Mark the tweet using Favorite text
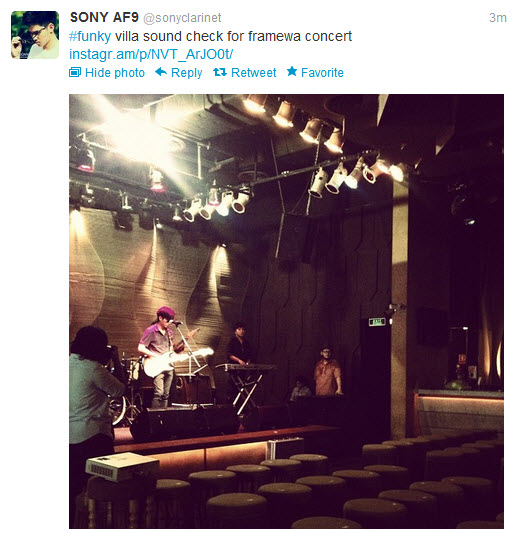 322,73
